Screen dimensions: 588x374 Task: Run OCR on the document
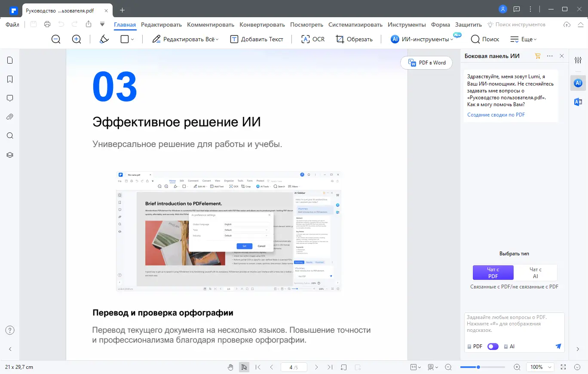[x=312, y=39]
